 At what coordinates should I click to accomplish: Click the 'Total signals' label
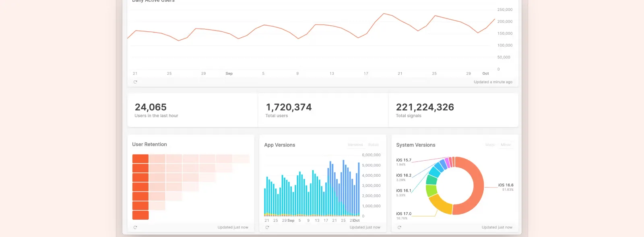409,116
